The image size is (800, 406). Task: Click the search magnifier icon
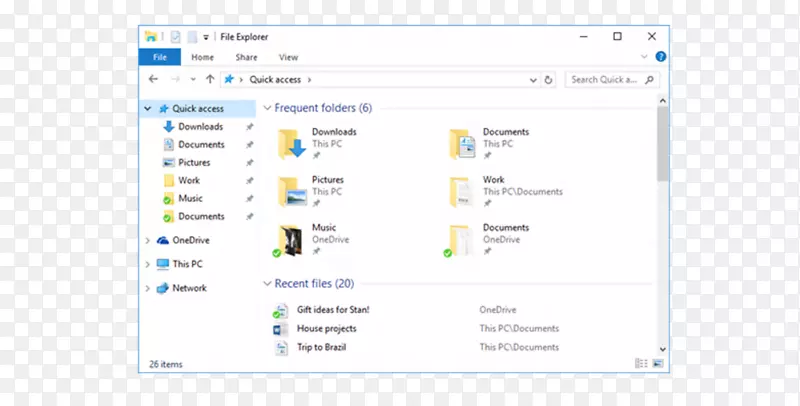tap(649, 80)
